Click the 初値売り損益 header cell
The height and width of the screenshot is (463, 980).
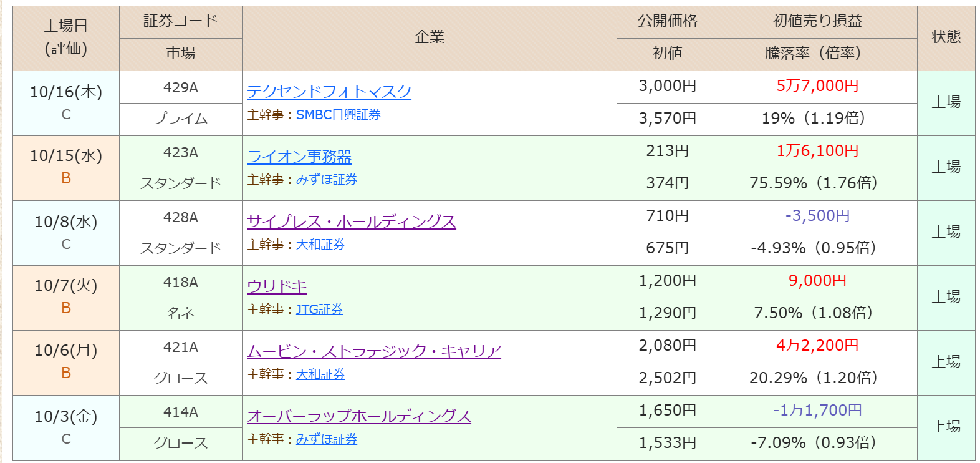817,21
